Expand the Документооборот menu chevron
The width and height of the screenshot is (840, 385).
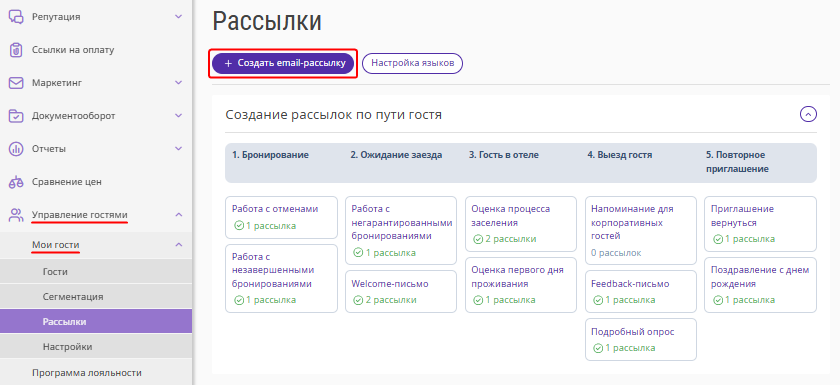point(179,116)
